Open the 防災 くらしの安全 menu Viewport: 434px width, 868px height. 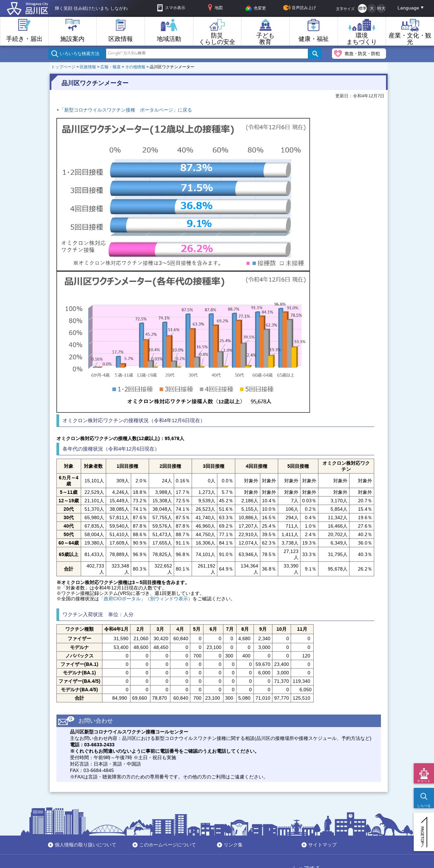pyautogui.click(x=217, y=31)
